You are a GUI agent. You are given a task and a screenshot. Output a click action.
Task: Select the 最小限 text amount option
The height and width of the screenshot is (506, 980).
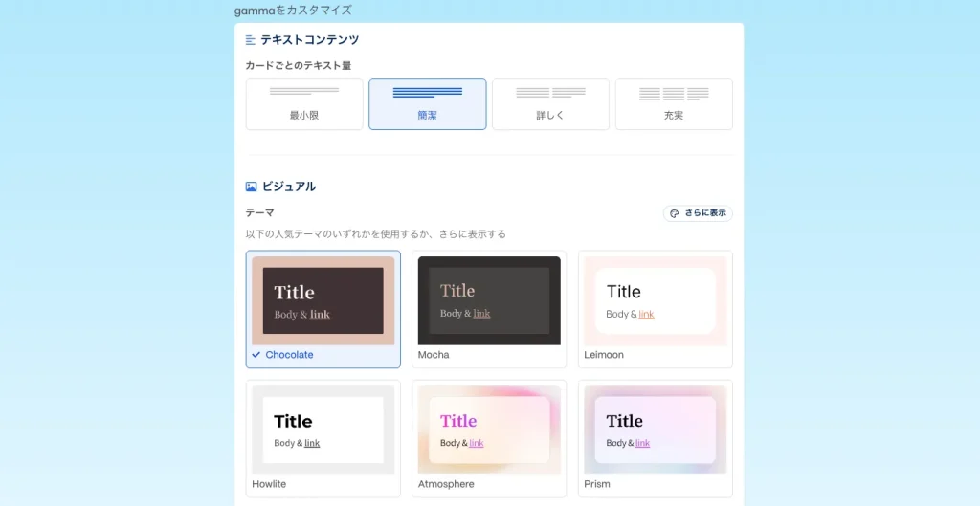pyautogui.click(x=304, y=104)
